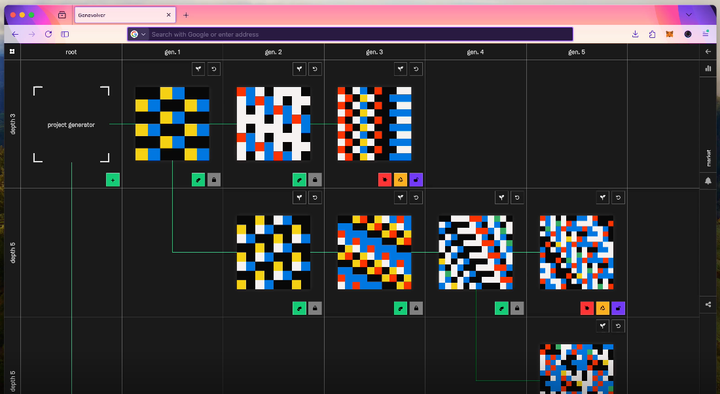Toggle the lock under gen. 4 artwork

[x=517, y=308]
